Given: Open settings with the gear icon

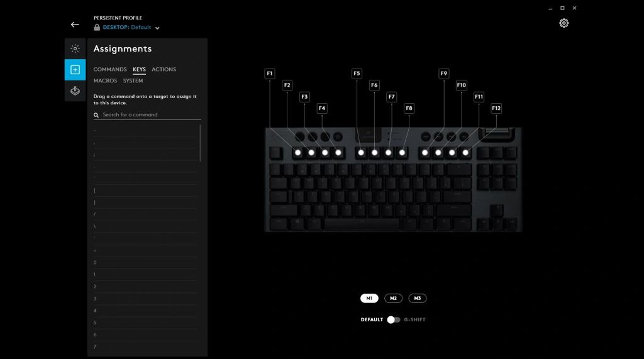Looking at the screenshot, I should coord(563,23).
